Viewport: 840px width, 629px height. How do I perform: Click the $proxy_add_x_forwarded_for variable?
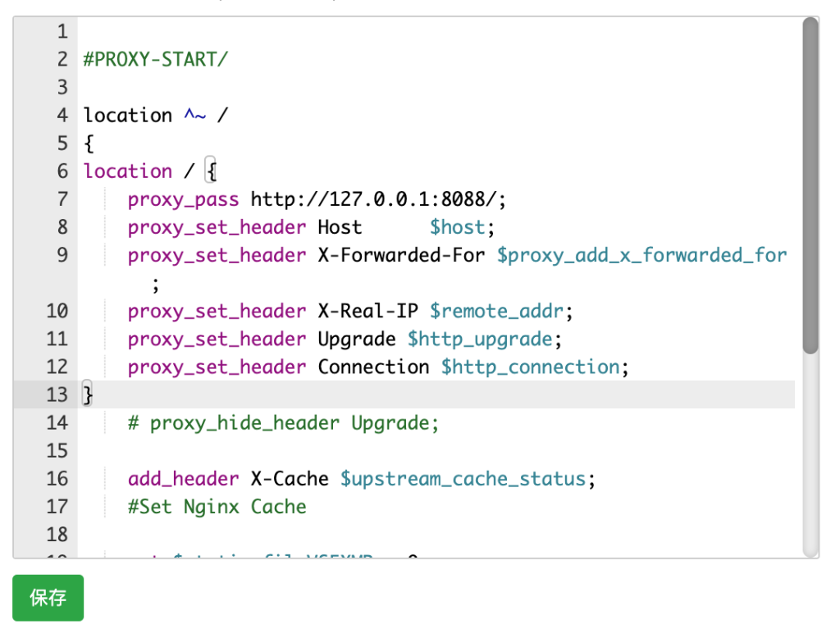point(641,255)
